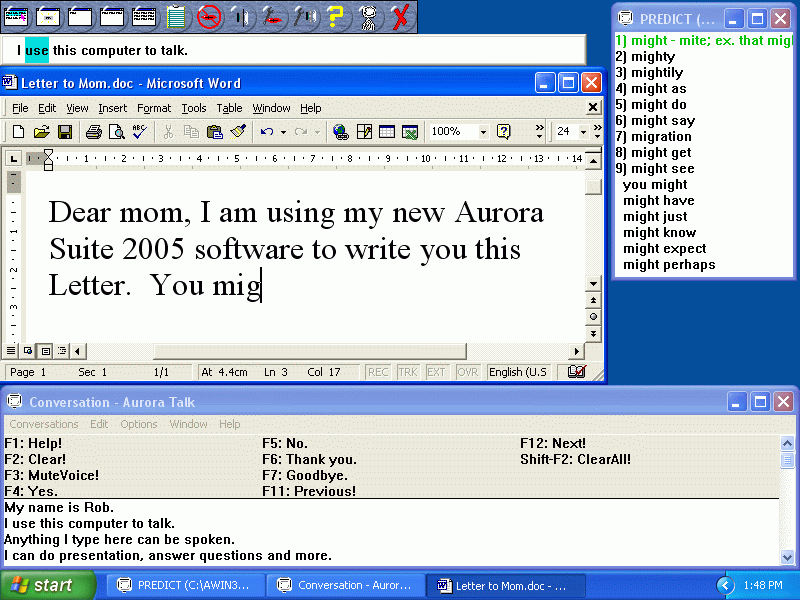This screenshot has width=800, height=600.
Task: Toggle OVR overtype mode in status bar
Action: [467, 372]
